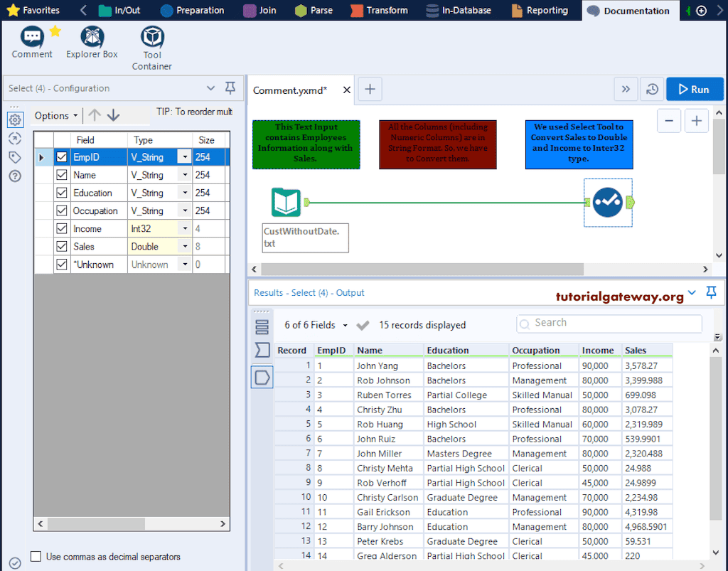Zoom in with the plus button above the canvas

(696, 120)
